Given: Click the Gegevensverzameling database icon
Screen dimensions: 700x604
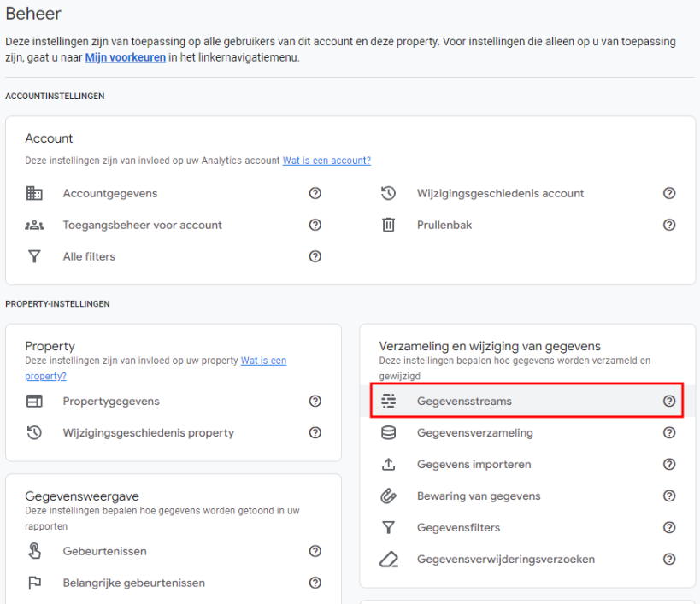Looking at the screenshot, I should click(388, 432).
